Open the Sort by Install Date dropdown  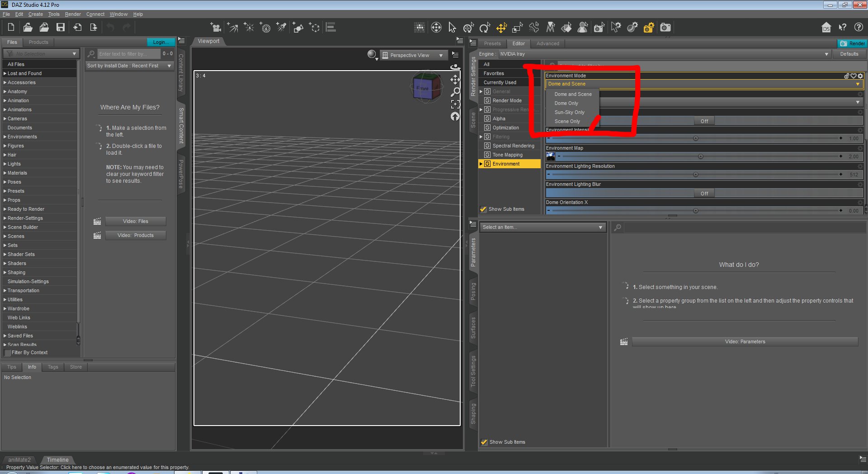[x=129, y=66]
